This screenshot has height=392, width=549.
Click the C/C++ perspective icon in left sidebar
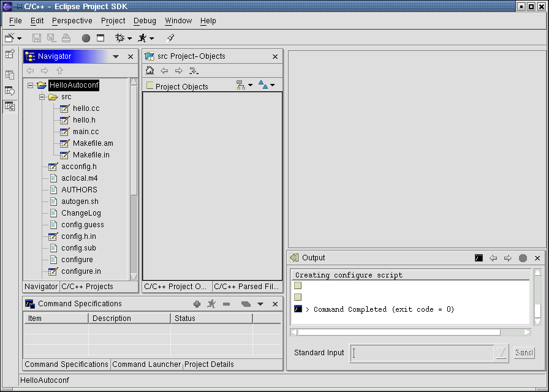coord(10,106)
